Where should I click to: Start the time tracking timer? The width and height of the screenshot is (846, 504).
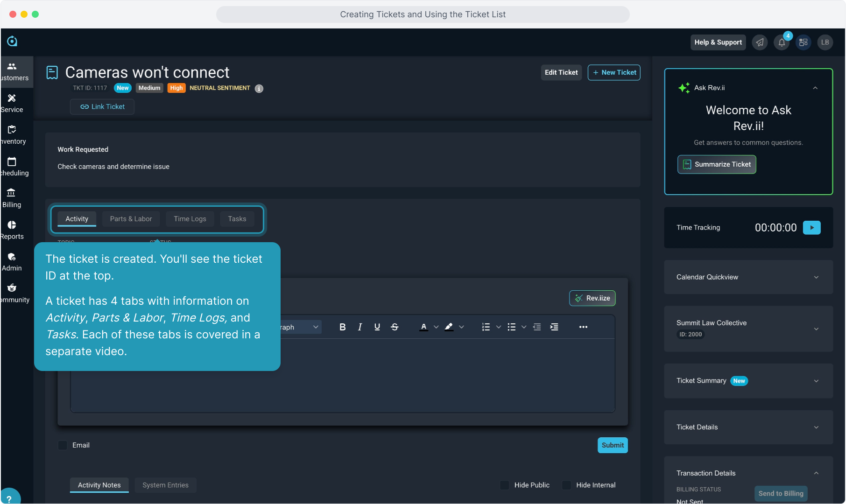[812, 228]
